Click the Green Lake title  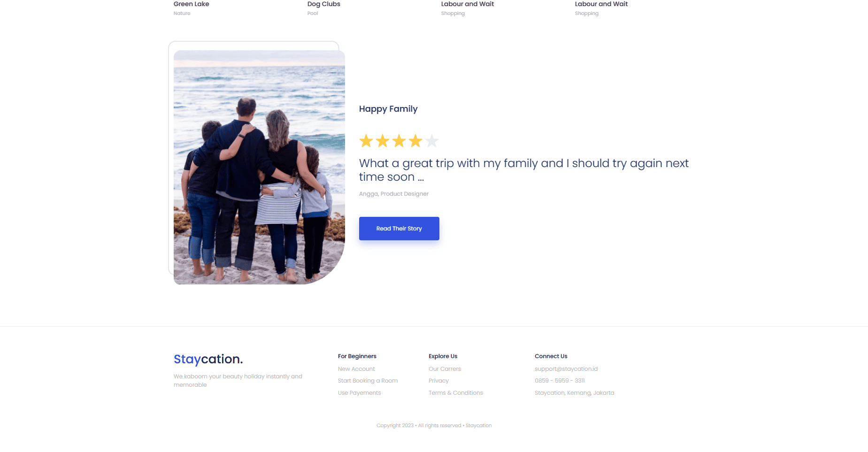point(192,4)
